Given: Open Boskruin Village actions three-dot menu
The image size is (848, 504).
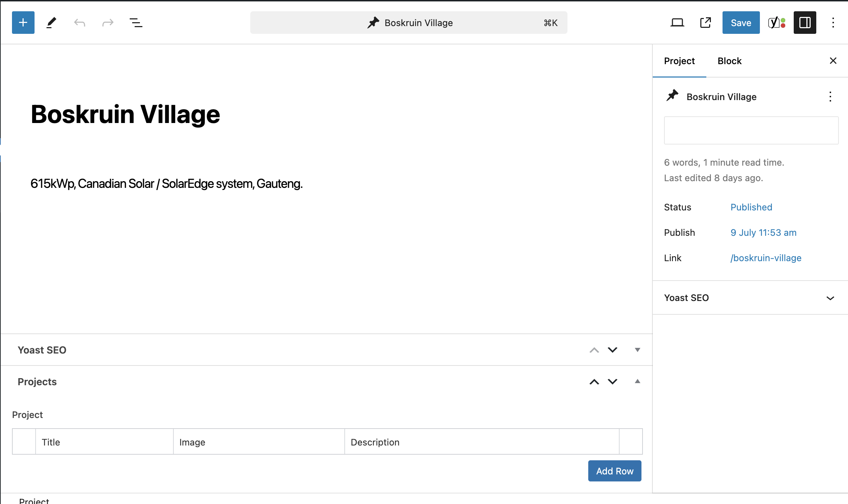Looking at the screenshot, I should coord(830,97).
